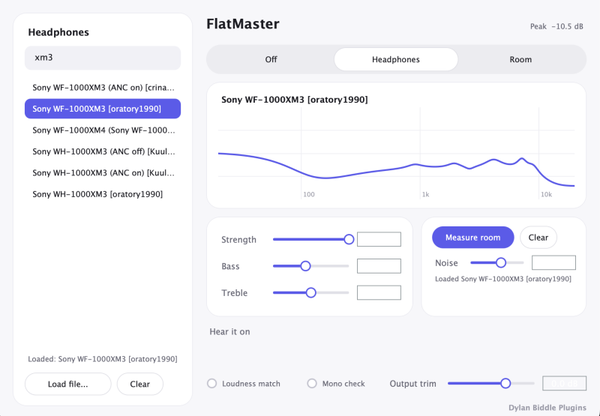Viewport: 600px width, 416px height.
Task: Click the Peak -10.5 dB readout
Action: (556, 26)
